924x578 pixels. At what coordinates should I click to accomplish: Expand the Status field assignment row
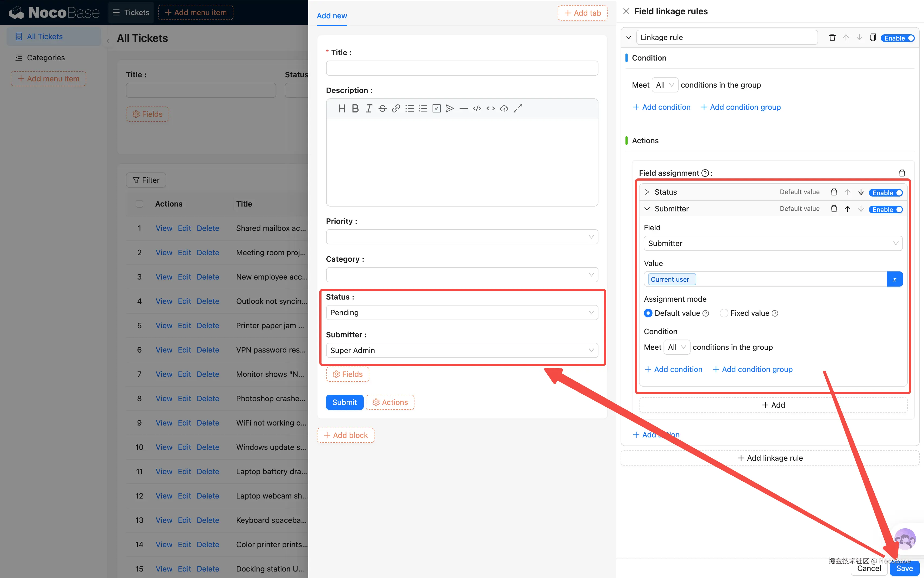coord(647,192)
